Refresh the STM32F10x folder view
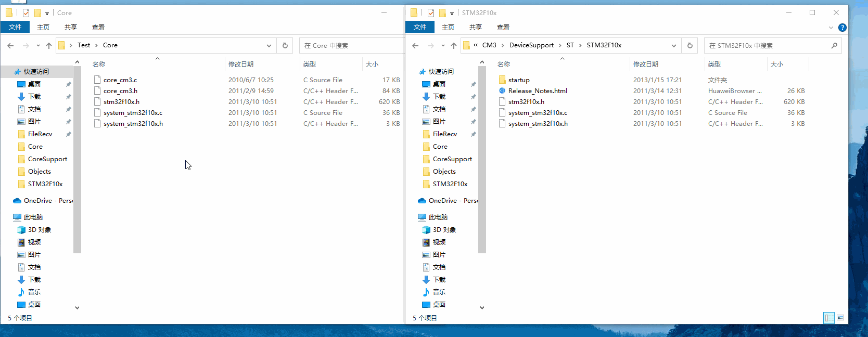 (690, 46)
